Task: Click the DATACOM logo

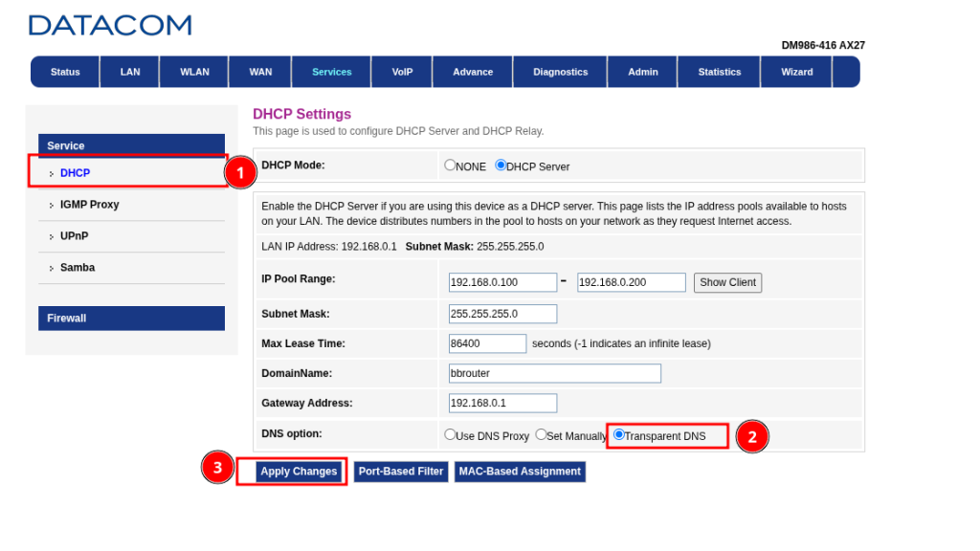Action: click(x=110, y=26)
